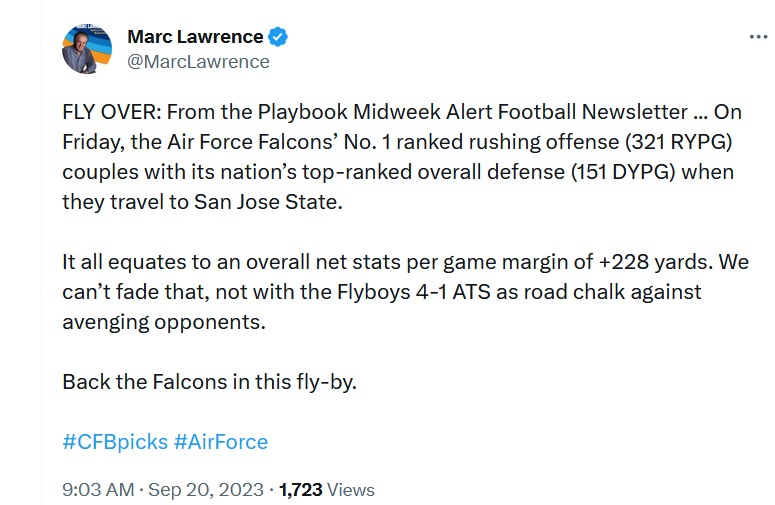The width and height of the screenshot is (775, 505).
Task: Click the Marc Lawrence display name
Action: (x=195, y=37)
